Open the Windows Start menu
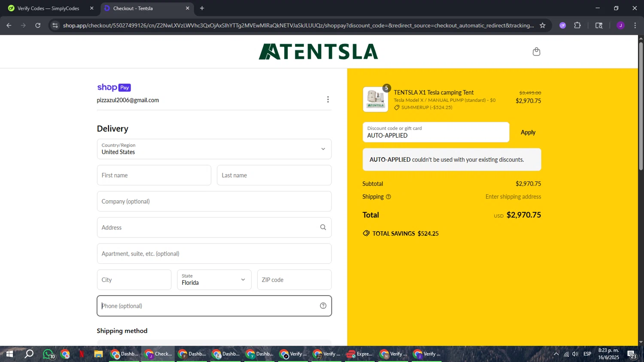Viewport: 644px width, 362px height. click(9, 354)
